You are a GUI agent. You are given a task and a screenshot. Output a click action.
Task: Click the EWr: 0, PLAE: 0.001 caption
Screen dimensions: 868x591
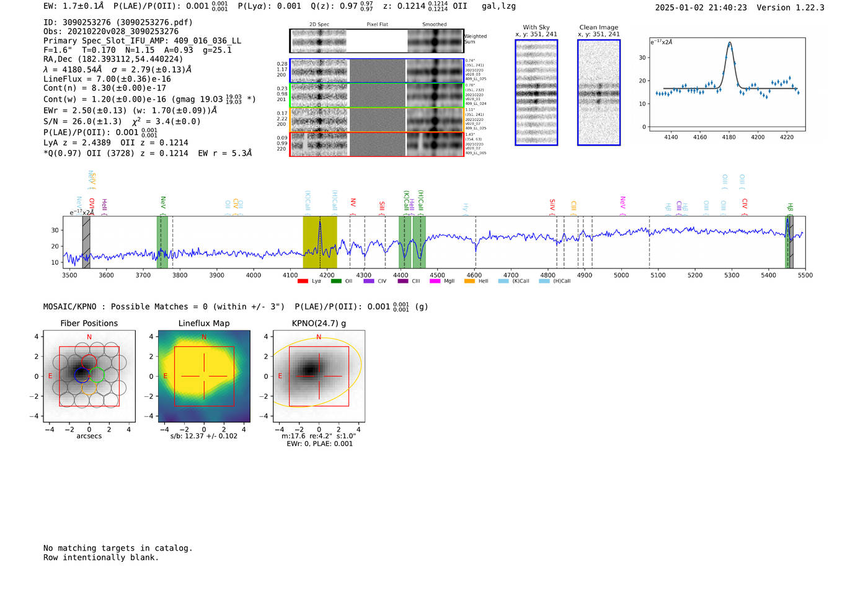[x=319, y=444]
